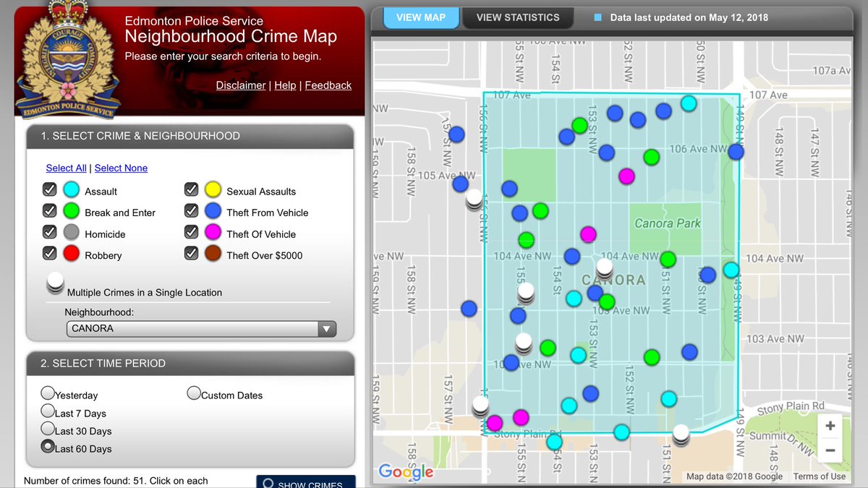868x488 pixels.
Task: Open the Feedback link
Action: pos(328,85)
